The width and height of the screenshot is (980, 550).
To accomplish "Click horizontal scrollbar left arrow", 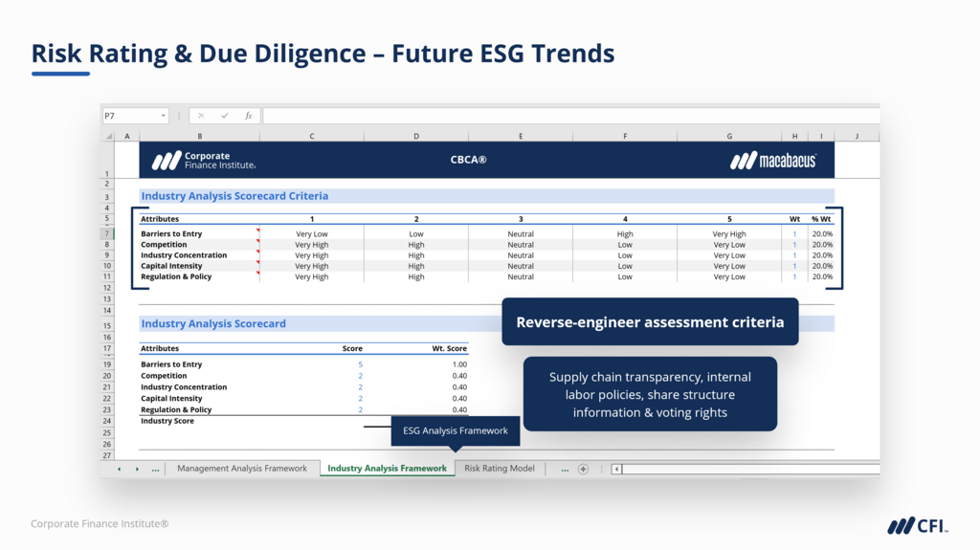I will coord(616,469).
